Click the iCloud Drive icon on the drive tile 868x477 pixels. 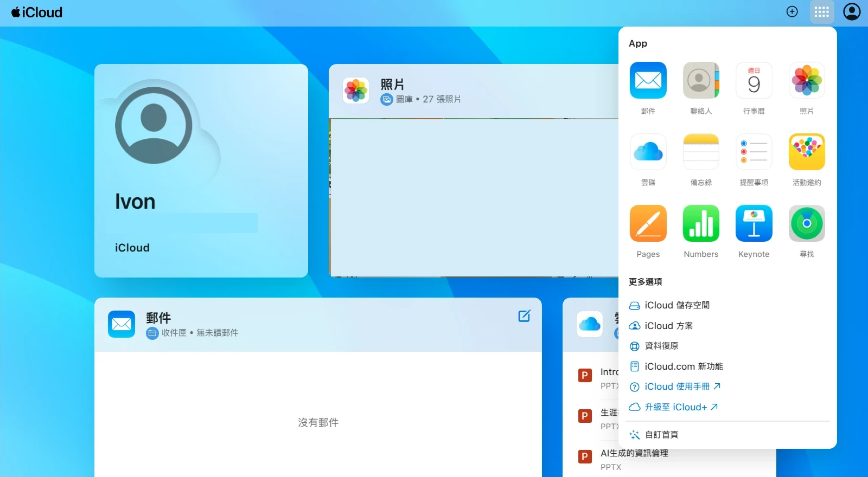pos(590,324)
